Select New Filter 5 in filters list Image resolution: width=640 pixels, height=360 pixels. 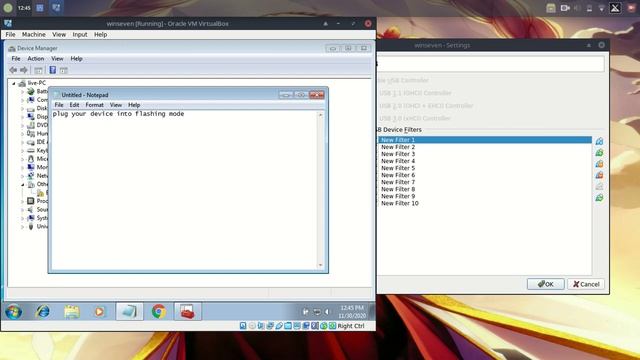tap(484, 168)
